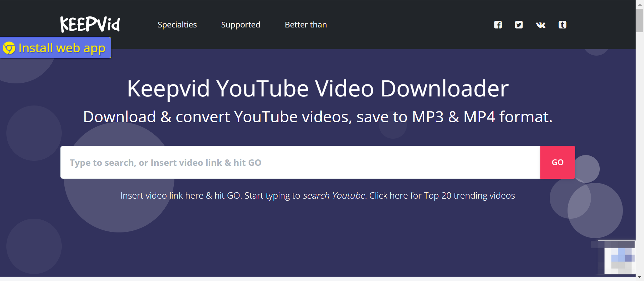Open the Twitter social icon
This screenshot has width=644, height=281.
(519, 25)
